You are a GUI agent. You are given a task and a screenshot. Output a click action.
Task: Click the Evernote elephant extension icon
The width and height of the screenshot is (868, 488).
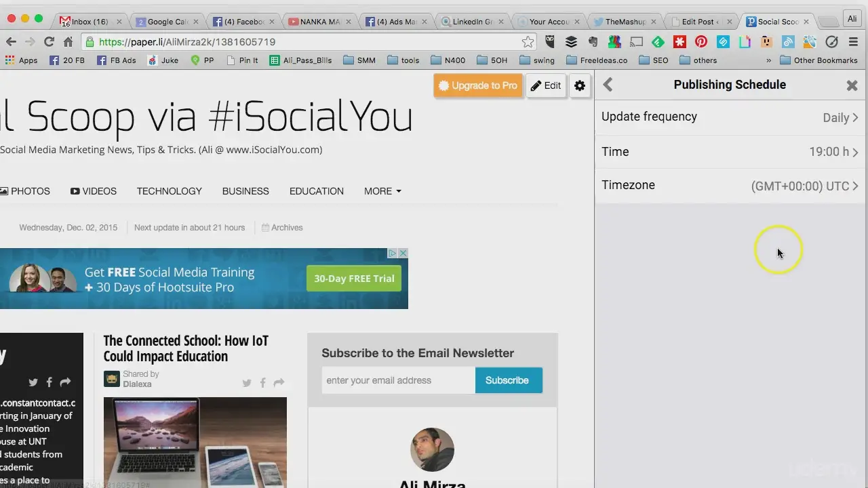click(x=593, y=42)
